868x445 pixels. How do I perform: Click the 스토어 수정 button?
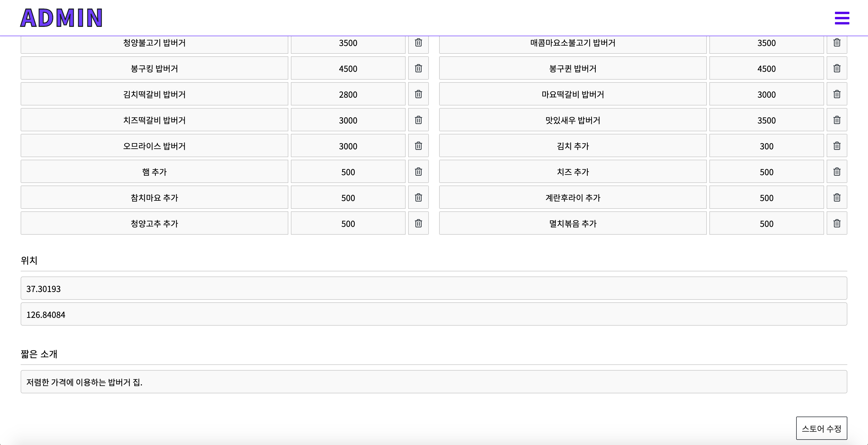[821, 428]
